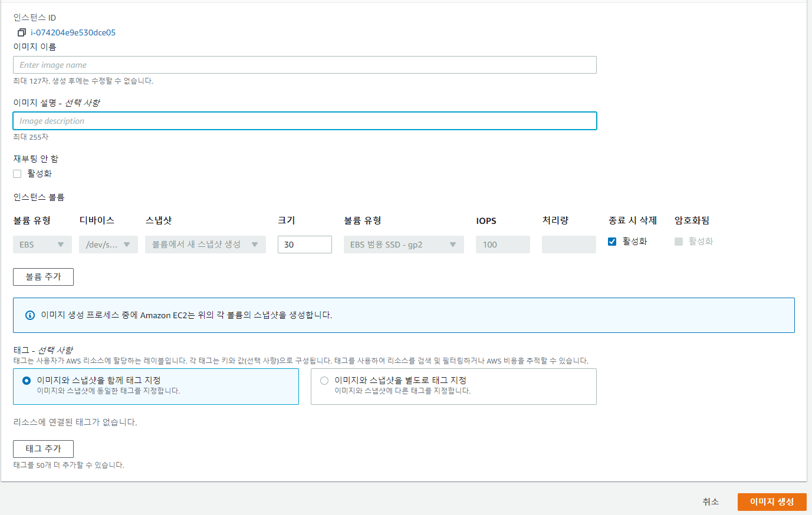Click the volume size field showing 30
The image size is (812, 515).
pyautogui.click(x=305, y=245)
